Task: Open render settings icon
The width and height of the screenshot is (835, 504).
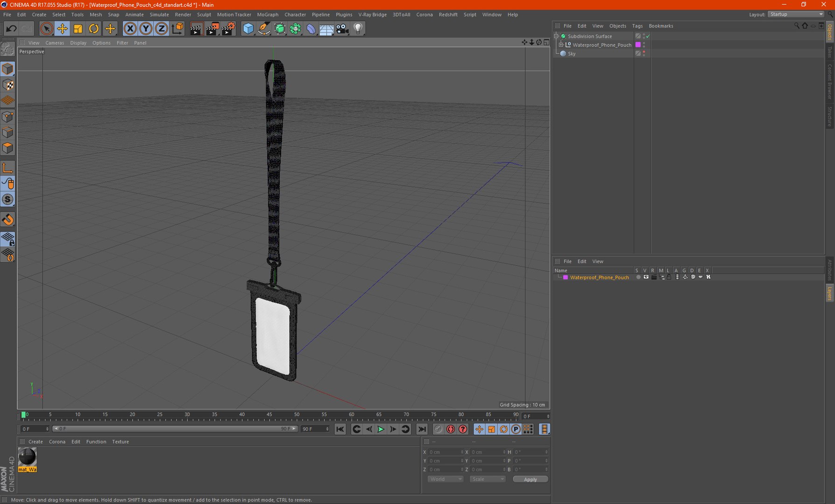Action: coord(228,28)
